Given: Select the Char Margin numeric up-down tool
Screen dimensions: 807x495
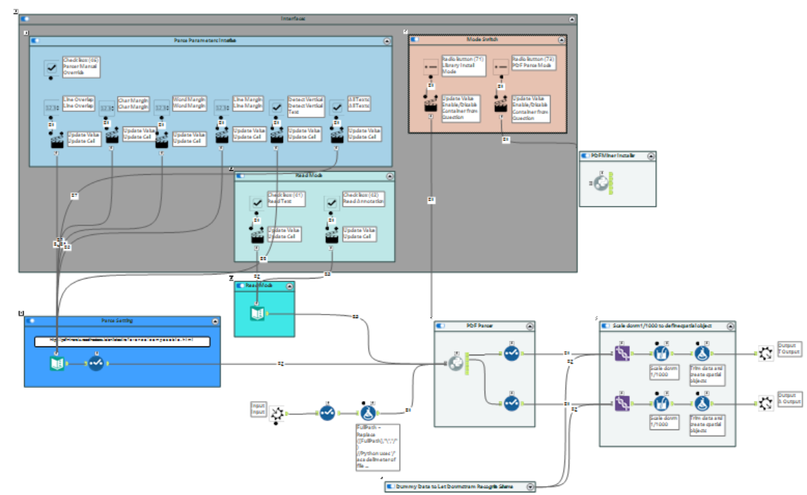Looking at the screenshot, I should click(107, 108).
